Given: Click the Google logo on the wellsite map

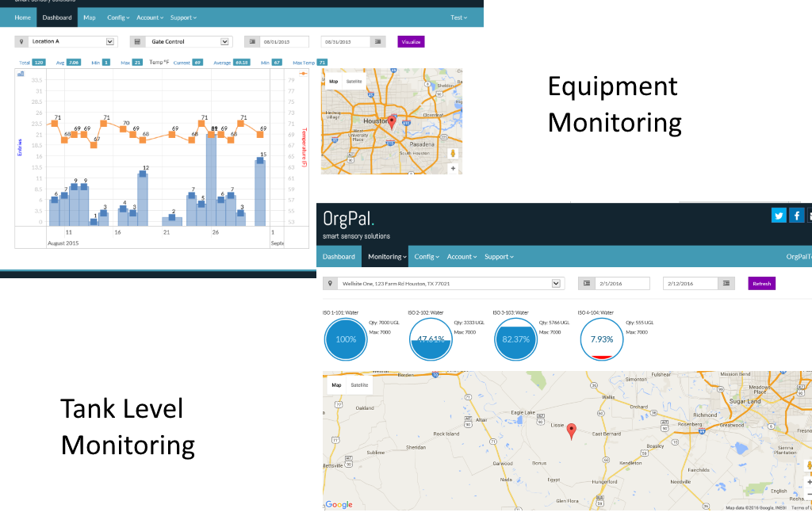Looking at the screenshot, I should (339, 504).
